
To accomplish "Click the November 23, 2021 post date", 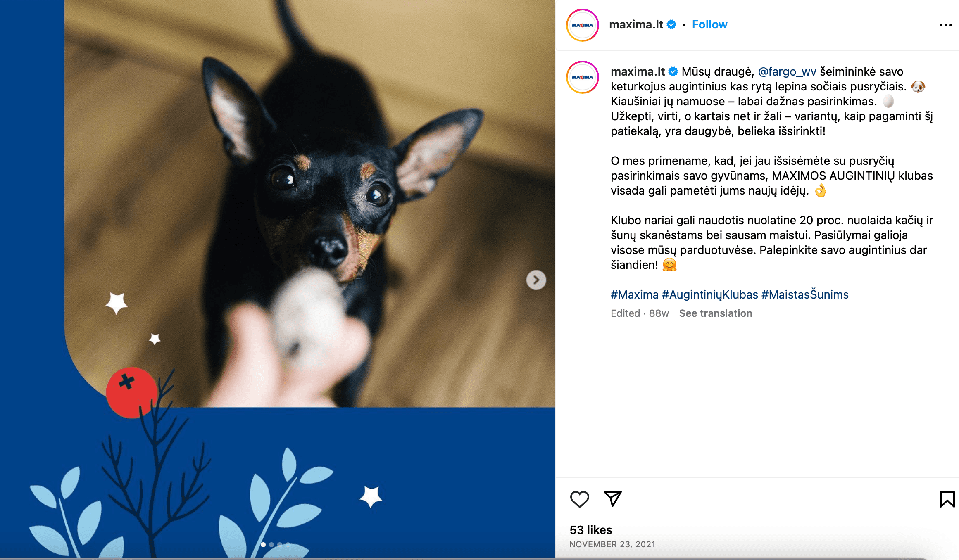I will coord(612,544).
